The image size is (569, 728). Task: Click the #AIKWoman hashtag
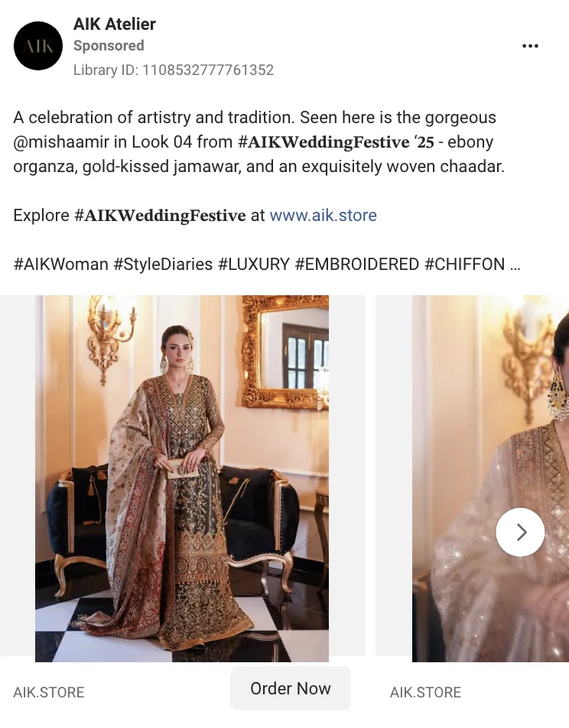[61, 264]
